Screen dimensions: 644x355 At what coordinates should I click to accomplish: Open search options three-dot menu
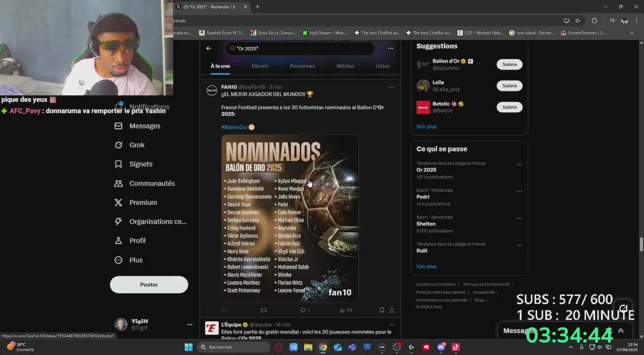coord(390,48)
